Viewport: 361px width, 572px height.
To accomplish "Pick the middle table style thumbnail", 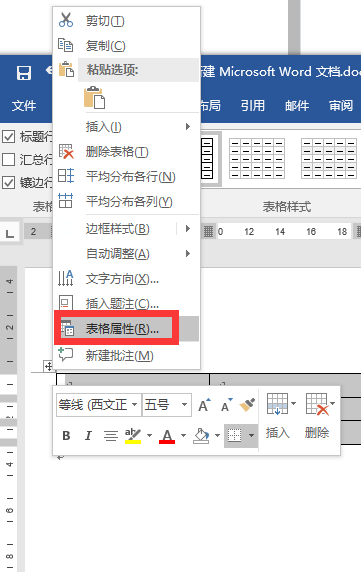I will pos(257,158).
